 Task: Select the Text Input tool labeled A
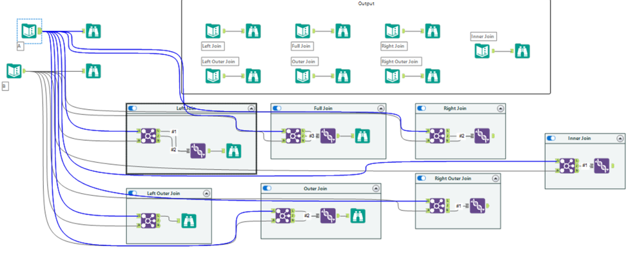(x=29, y=31)
